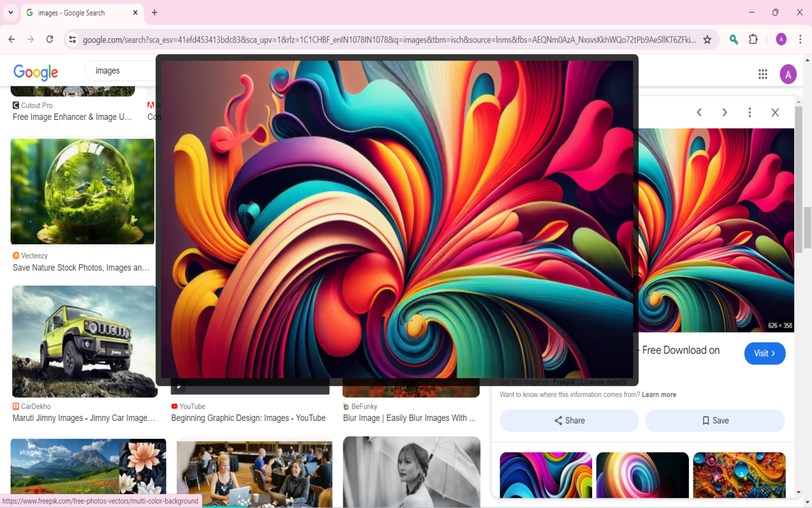Share the previewed image
Screen dimensions: 812x508
click(x=569, y=420)
